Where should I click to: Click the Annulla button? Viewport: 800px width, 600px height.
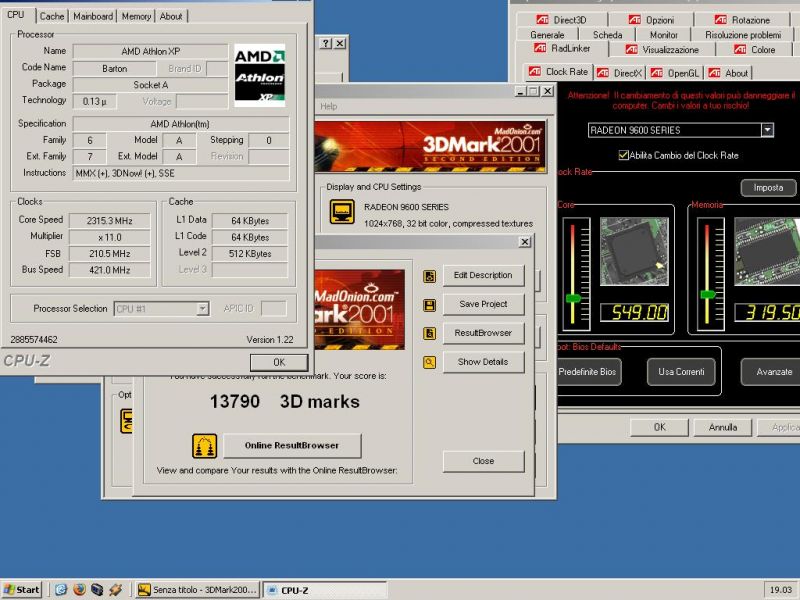[x=722, y=428]
